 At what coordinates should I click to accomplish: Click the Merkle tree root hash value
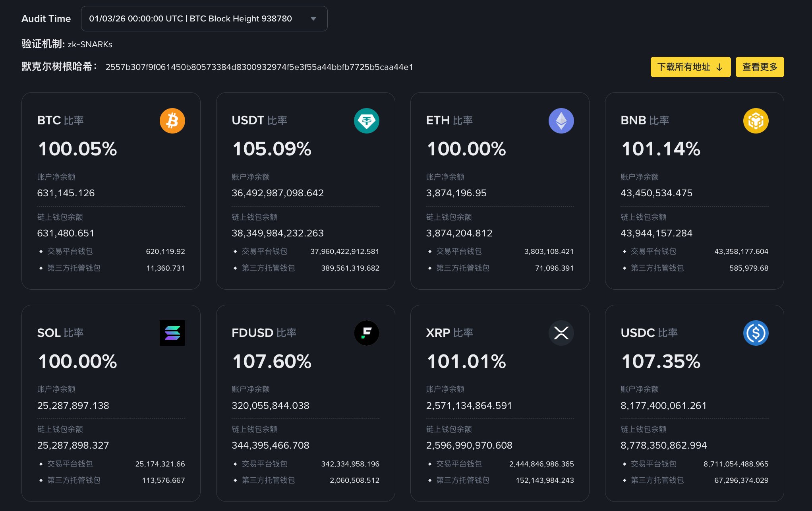259,67
